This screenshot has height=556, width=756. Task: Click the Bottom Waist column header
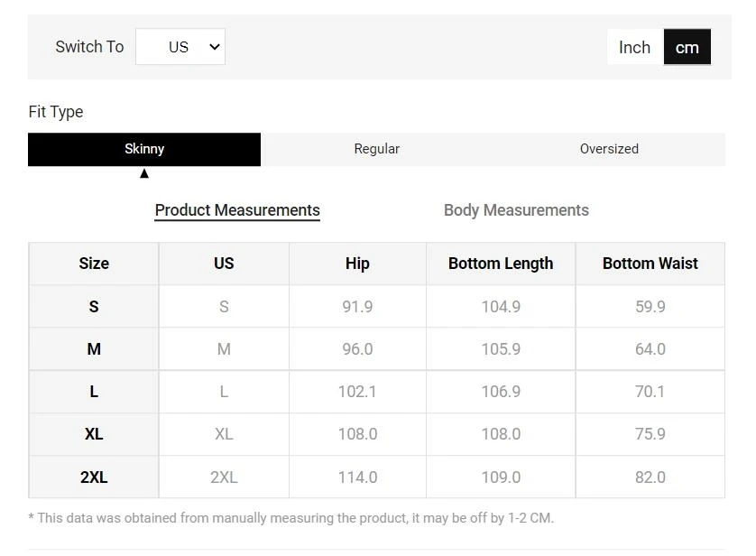tap(650, 264)
